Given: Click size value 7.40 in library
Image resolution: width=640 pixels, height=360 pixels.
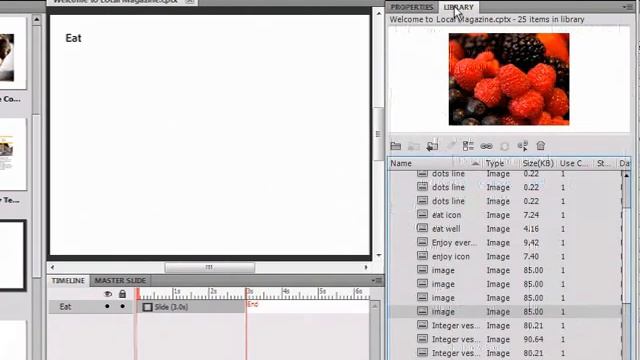Looking at the screenshot, I should [531, 256].
